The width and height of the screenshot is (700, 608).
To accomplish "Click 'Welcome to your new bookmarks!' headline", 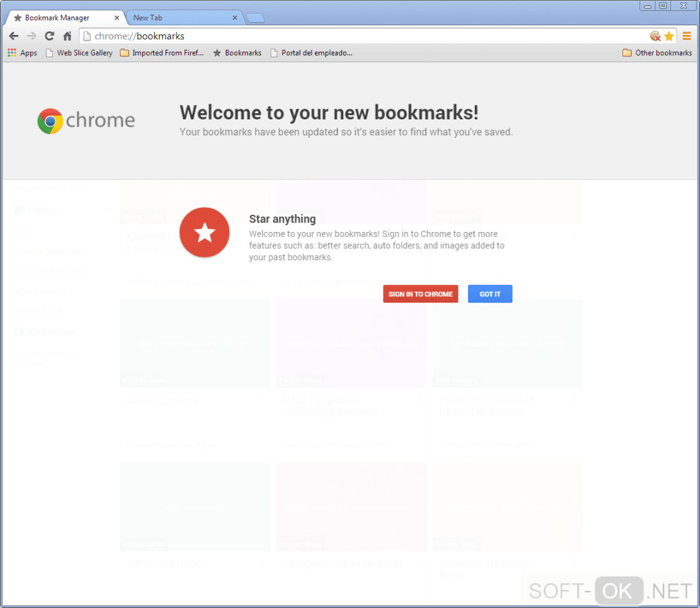I will pos(329,113).
